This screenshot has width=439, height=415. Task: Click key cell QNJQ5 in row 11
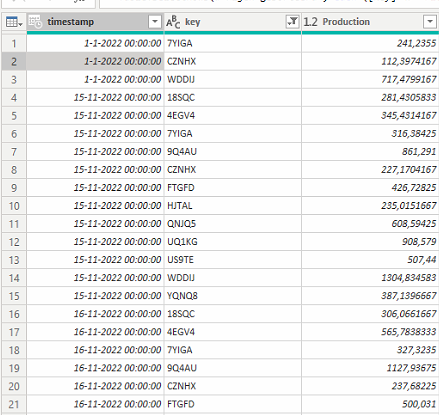coord(233,224)
